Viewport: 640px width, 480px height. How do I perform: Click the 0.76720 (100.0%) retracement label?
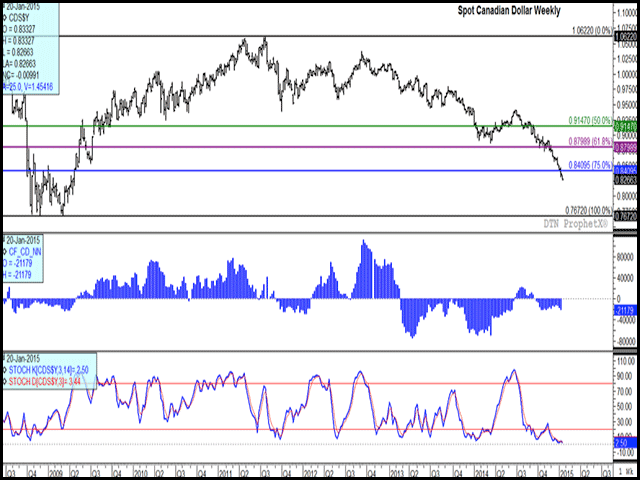point(588,210)
